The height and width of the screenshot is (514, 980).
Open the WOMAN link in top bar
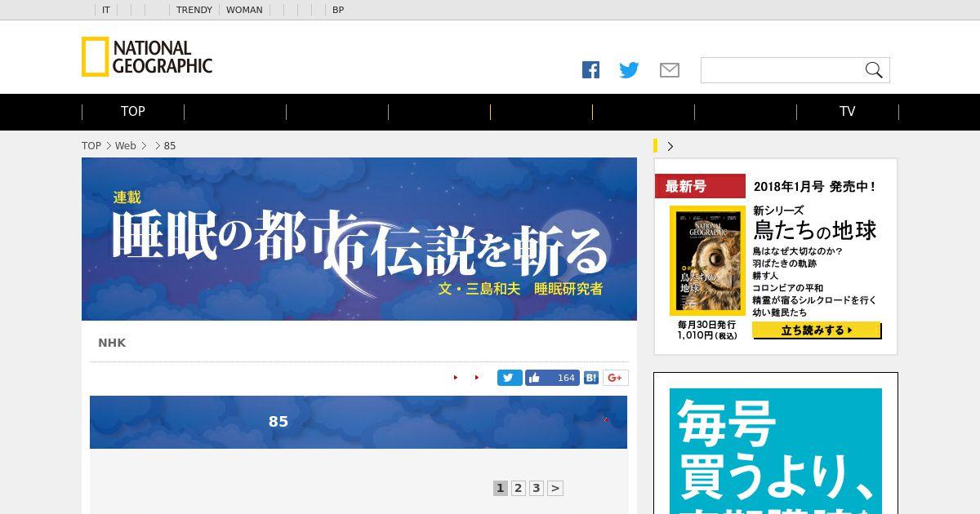[244, 10]
